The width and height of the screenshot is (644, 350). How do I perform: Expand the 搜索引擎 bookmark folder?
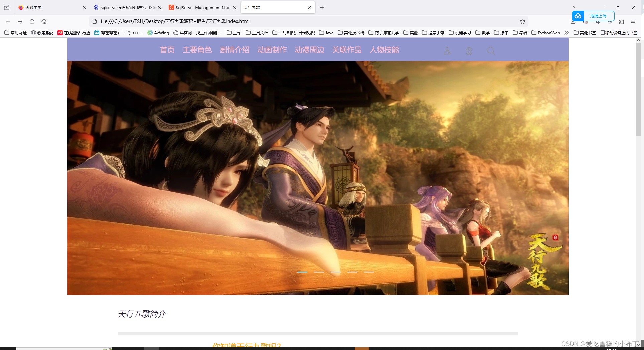pyautogui.click(x=433, y=33)
